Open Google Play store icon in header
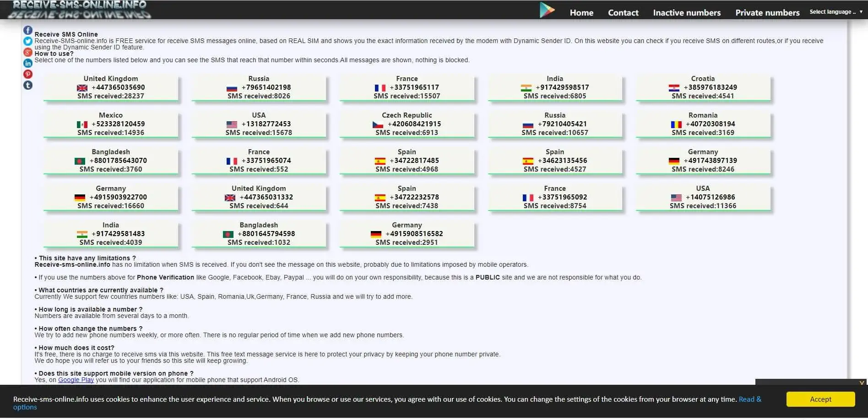The height and width of the screenshot is (420, 868). [547, 10]
